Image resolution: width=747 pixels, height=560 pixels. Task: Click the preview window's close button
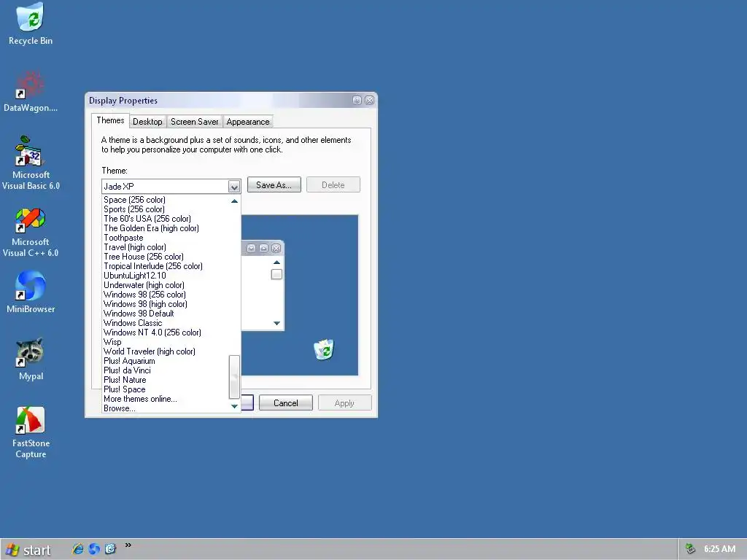276,248
